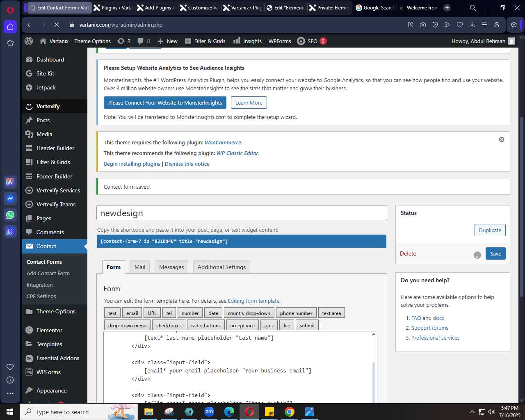Search tabs magnifier icon in title bar
The height and width of the screenshot is (420, 525).
[473, 7]
